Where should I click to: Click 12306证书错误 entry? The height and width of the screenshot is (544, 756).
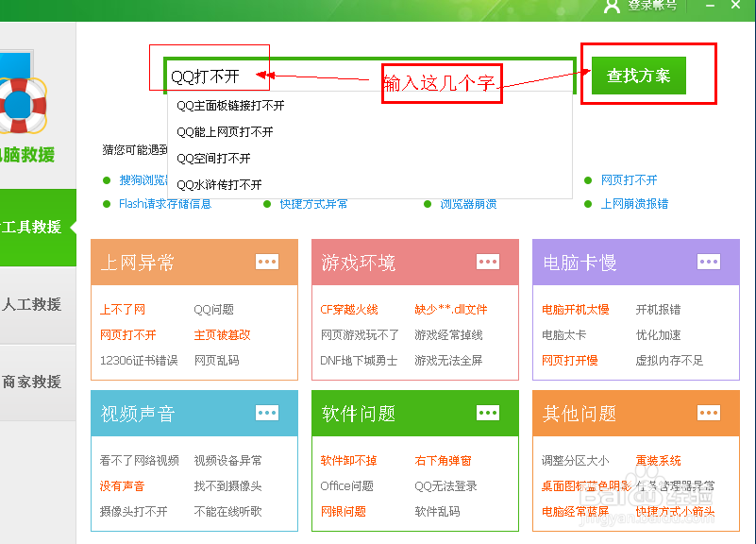[139, 361]
